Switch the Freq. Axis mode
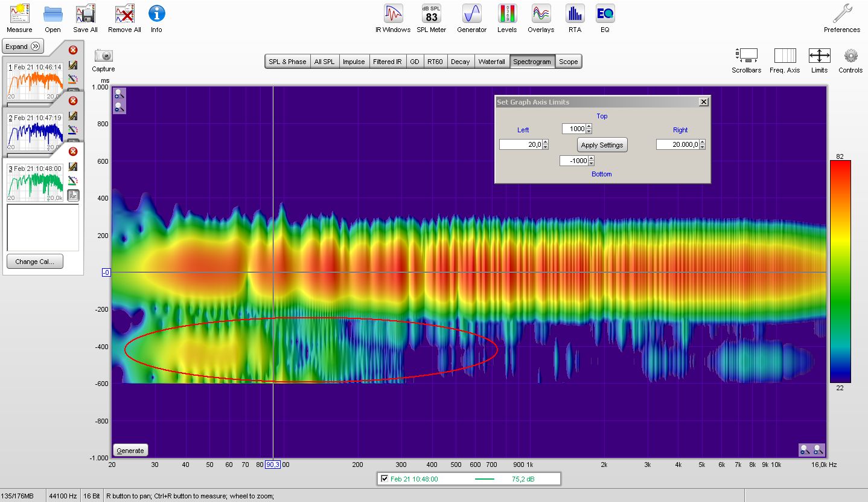Screen dimensions: 868x502 [785, 60]
